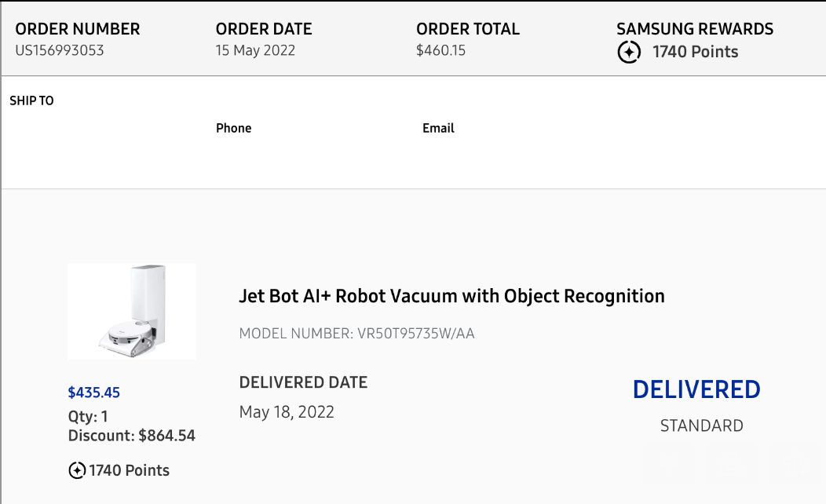
Task: Click the SAMSUNG REWARDS heading
Action: pyautogui.click(x=694, y=29)
